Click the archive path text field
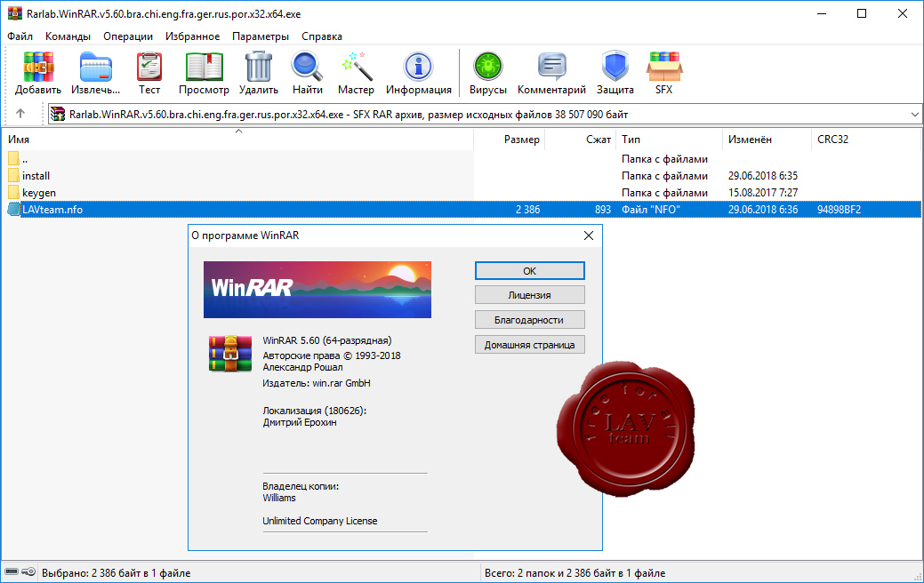924x583 pixels. pos(485,115)
